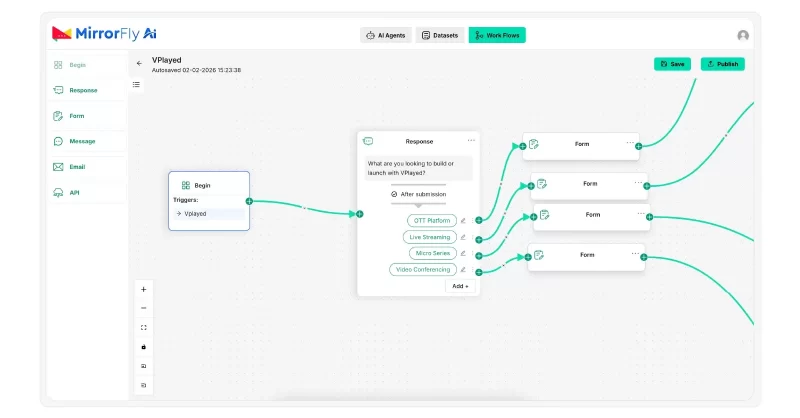
Task: Select the topmost Form node's title
Action: (x=582, y=144)
